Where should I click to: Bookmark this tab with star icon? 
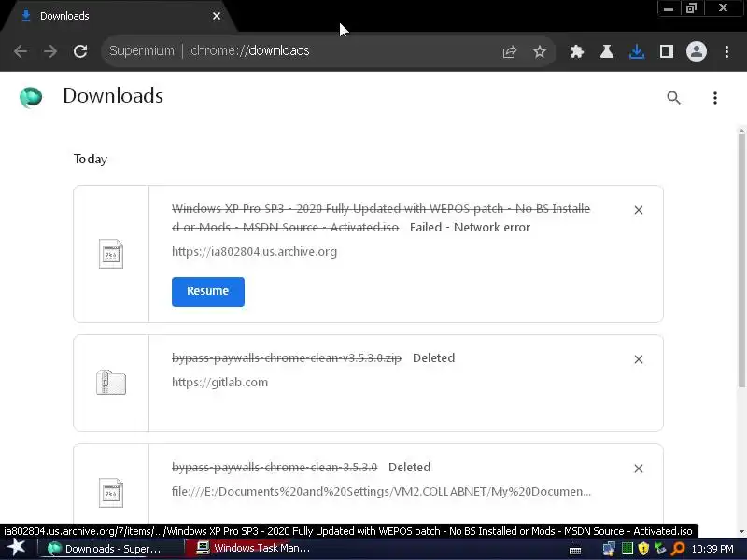point(540,51)
